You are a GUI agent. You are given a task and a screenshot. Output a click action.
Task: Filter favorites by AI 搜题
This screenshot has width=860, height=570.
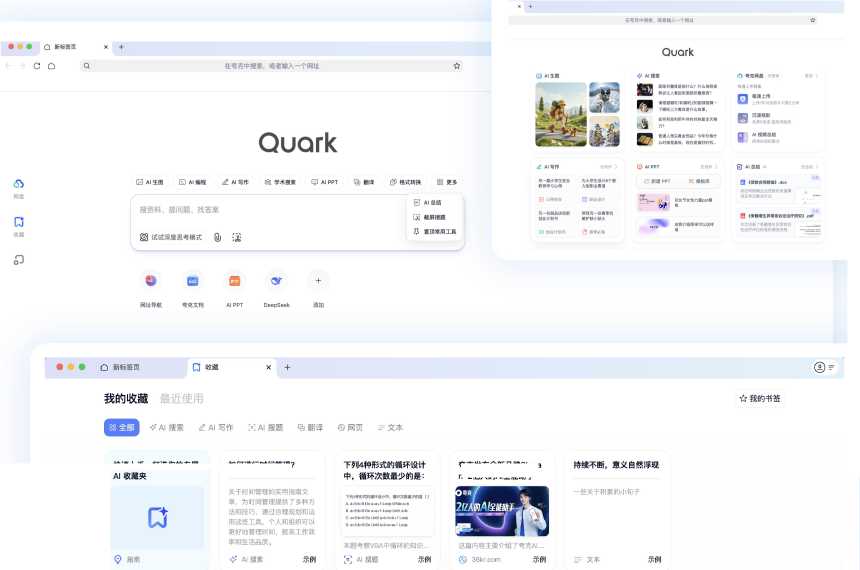265,427
